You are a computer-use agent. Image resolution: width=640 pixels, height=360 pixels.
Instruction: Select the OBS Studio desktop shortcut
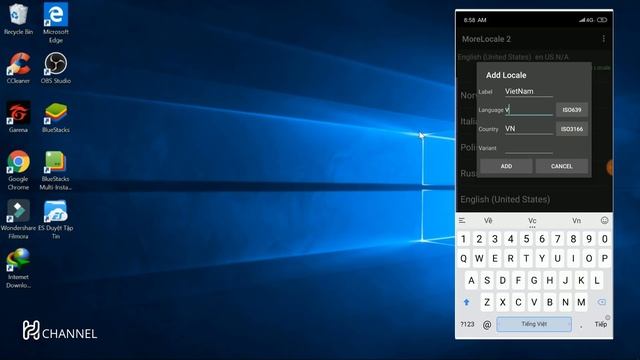pos(56,68)
